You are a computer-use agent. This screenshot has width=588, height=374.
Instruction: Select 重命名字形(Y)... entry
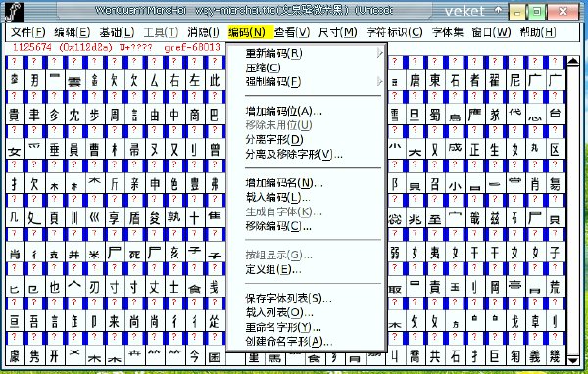283,327
